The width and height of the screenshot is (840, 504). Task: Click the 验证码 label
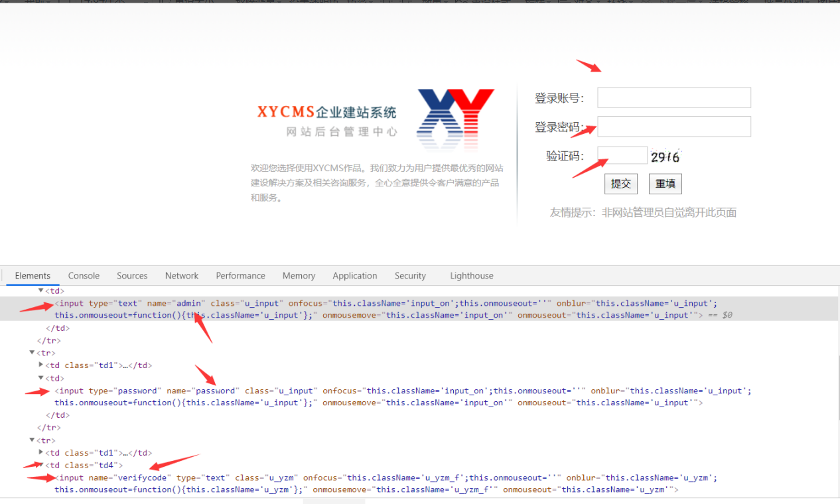coord(565,157)
